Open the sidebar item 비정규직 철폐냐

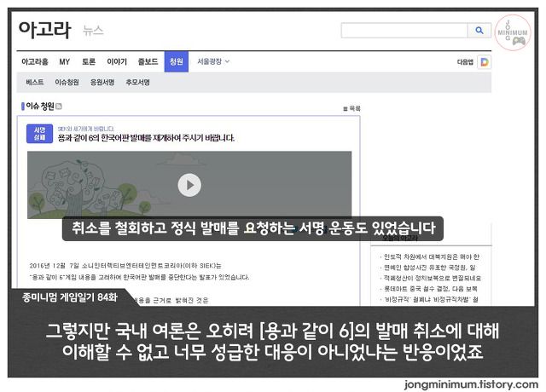(431, 299)
